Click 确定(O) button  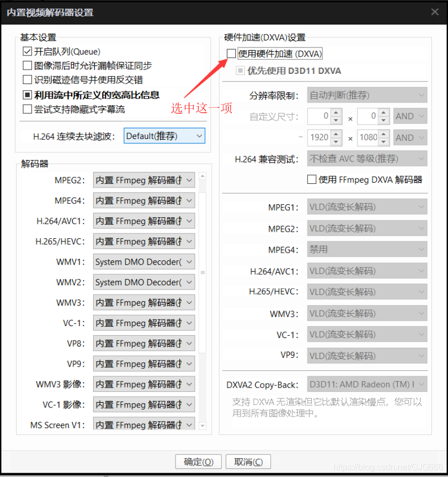click(x=199, y=462)
